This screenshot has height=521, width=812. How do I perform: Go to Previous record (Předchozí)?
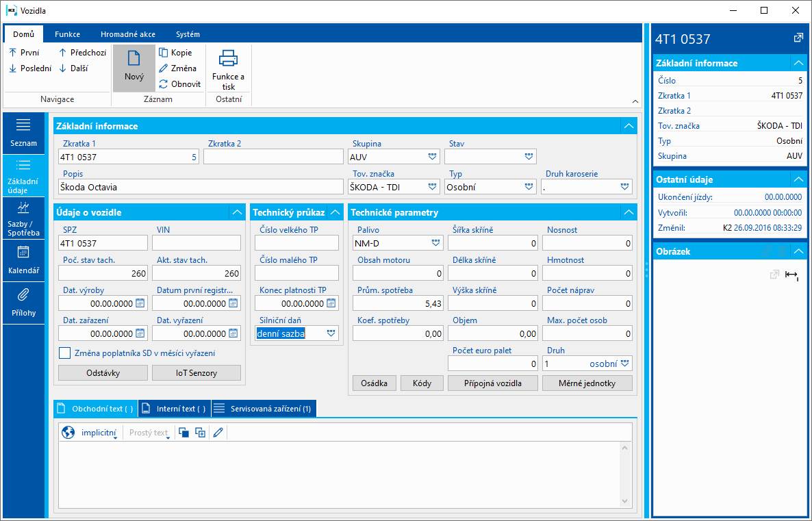(x=82, y=52)
